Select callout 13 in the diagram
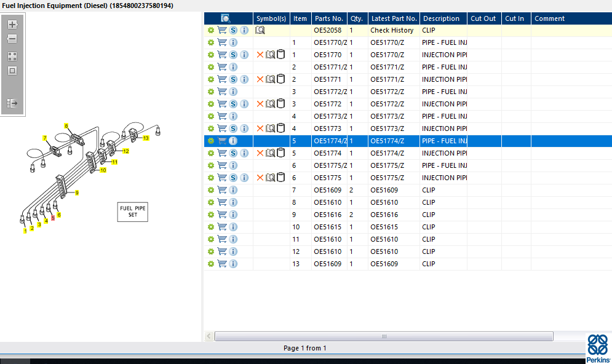This screenshot has height=364, width=612. click(x=146, y=138)
